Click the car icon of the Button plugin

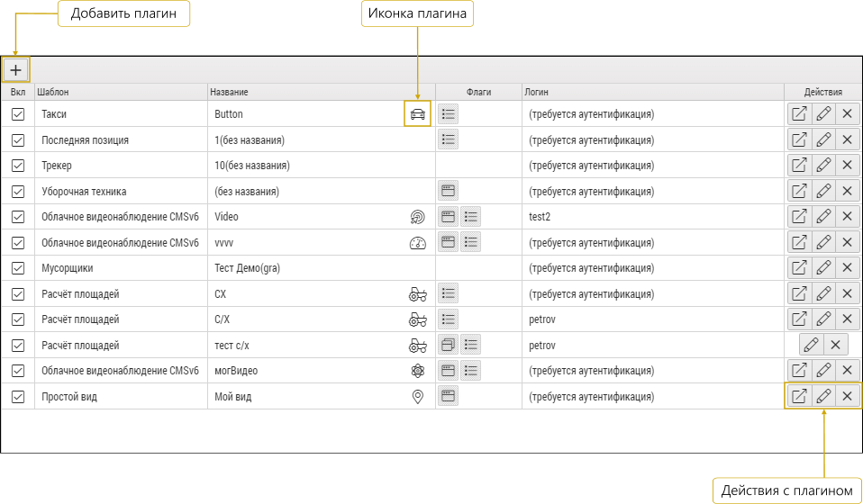point(418,114)
